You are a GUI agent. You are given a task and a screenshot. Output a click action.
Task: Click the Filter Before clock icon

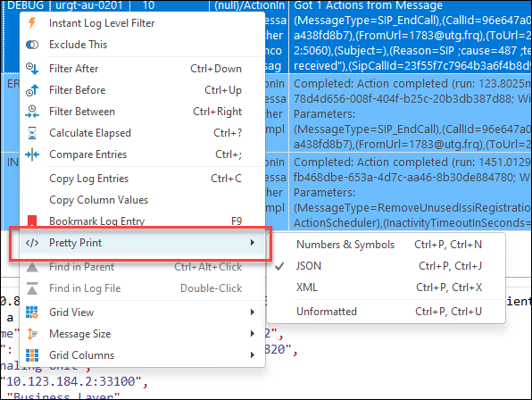point(32,90)
